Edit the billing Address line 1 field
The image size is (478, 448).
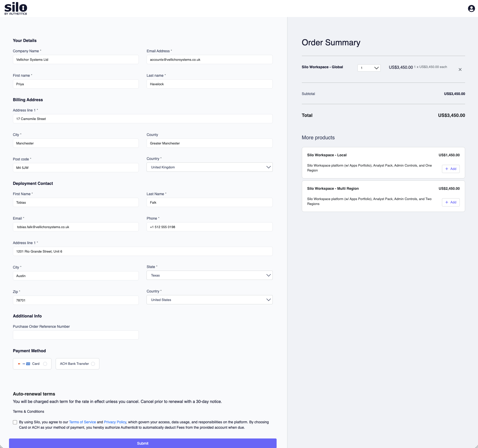tap(143, 119)
